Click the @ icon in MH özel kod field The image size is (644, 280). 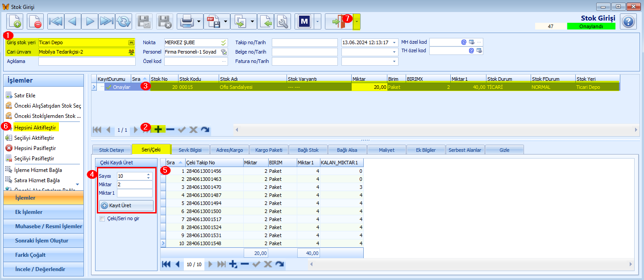464,42
